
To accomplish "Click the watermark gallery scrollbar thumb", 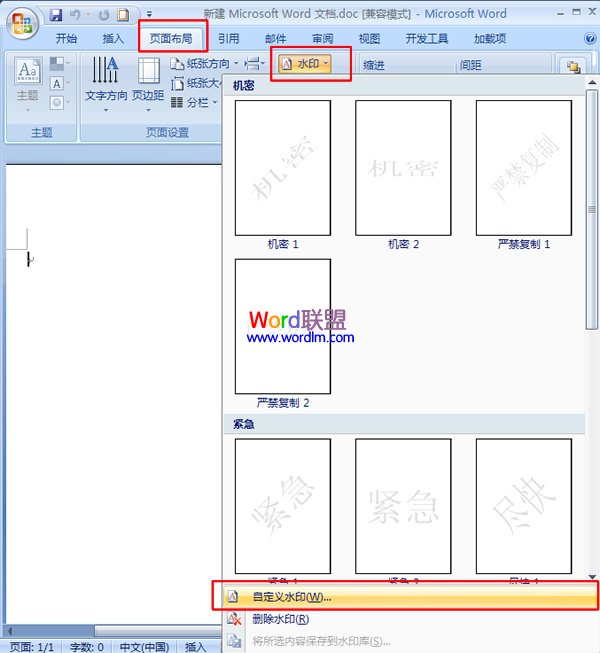I will point(592,209).
